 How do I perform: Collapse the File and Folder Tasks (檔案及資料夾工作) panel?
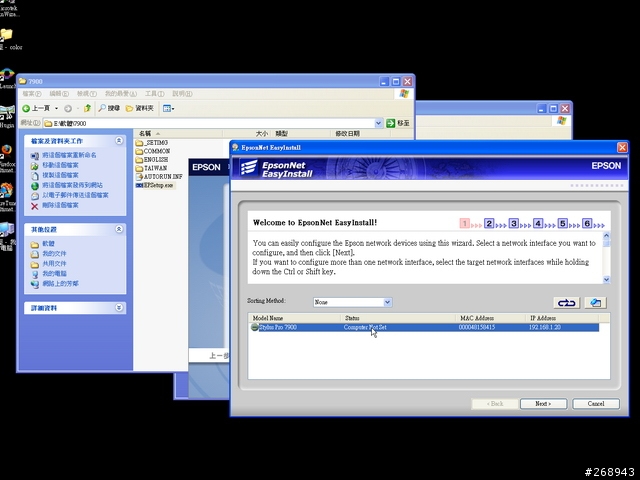point(119,141)
